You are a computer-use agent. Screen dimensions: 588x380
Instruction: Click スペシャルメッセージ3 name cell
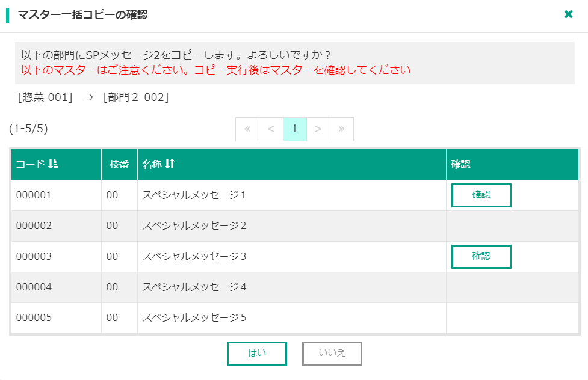pyautogui.click(x=194, y=256)
